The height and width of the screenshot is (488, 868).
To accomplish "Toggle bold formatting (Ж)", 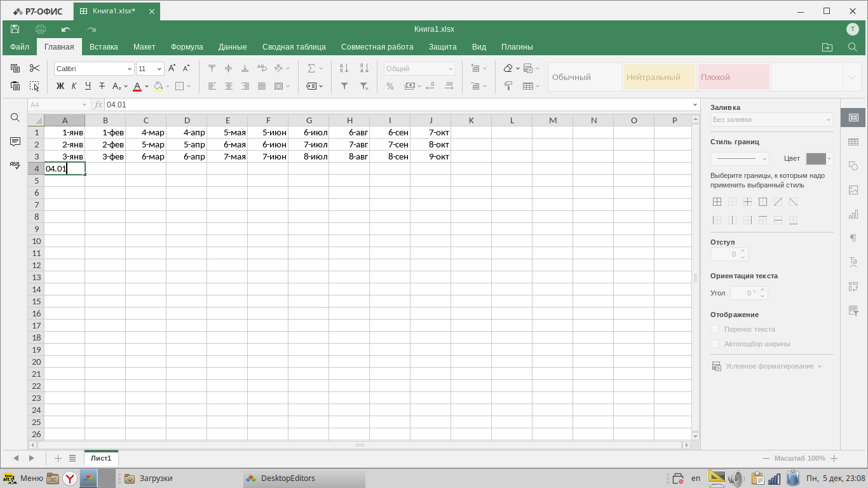I will pos(60,86).
